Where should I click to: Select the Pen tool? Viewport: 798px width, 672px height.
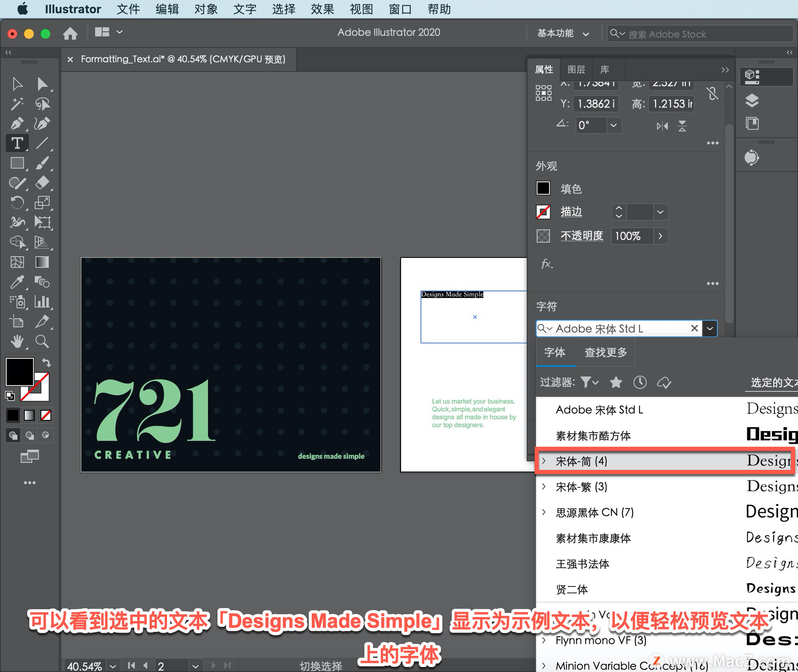(17, 123)
